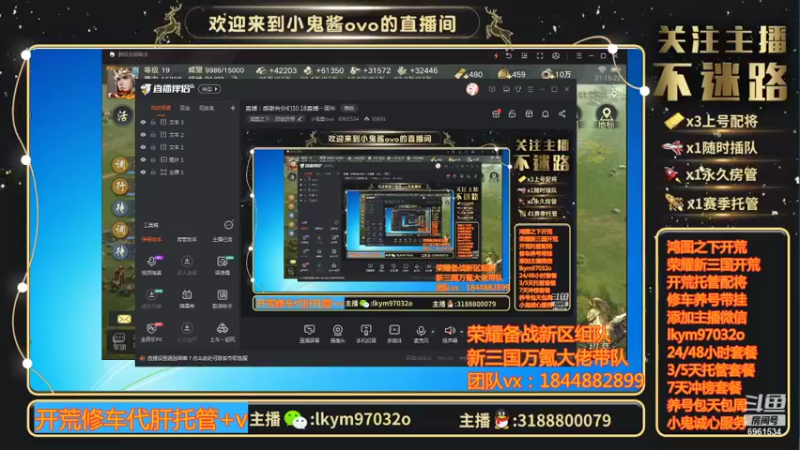Select 全屏1 layer row
The height and width of the screenshot is (450, 800).
coord(187,172)
